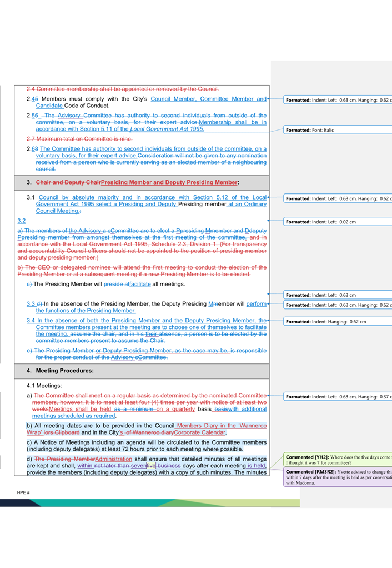Select the 'Formatted: Indent: Left: 0.02 cm' balloon
The height and width of the screenshot is (568, 392).
tap(338, 222)
